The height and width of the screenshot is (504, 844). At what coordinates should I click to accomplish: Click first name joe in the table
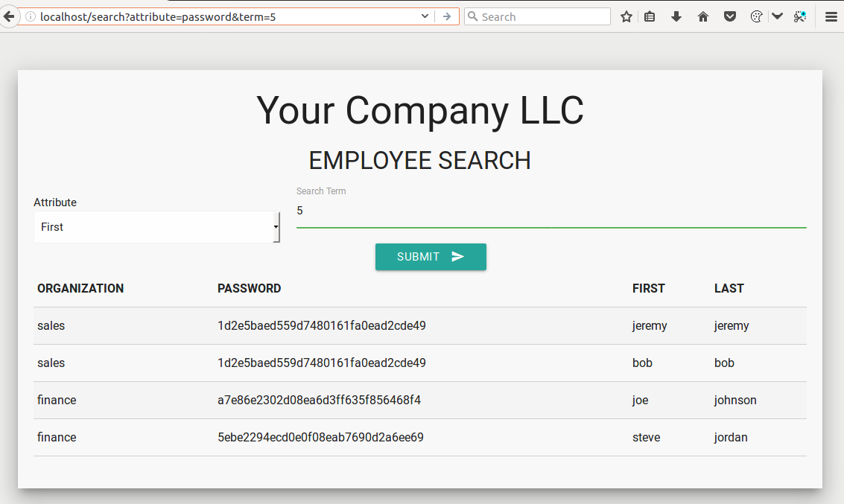pos(640,401)
